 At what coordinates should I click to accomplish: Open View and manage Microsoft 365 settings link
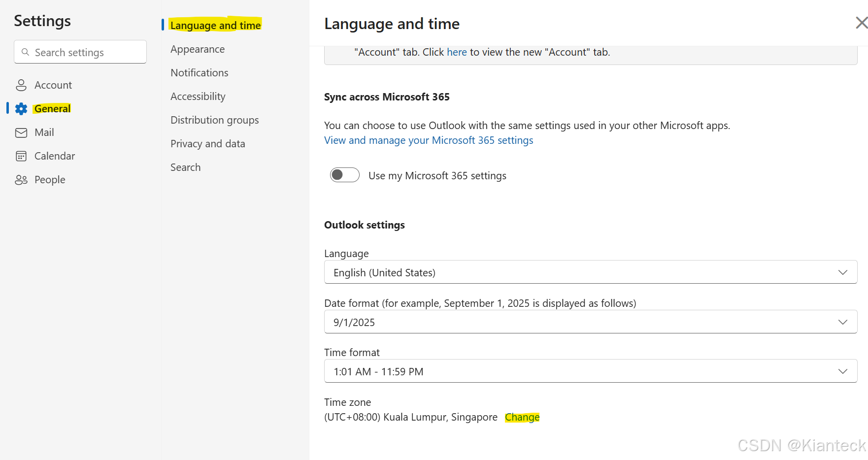(429, 140)
